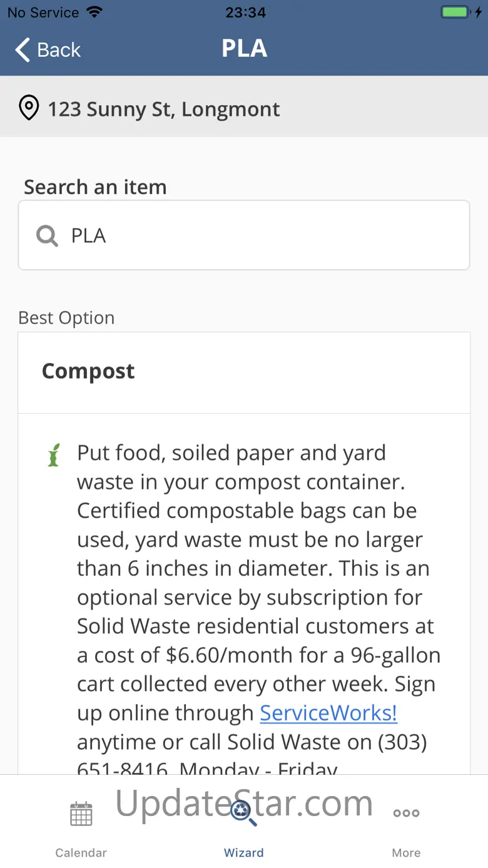Tap the battery indicator in status bar

[455, 13]
